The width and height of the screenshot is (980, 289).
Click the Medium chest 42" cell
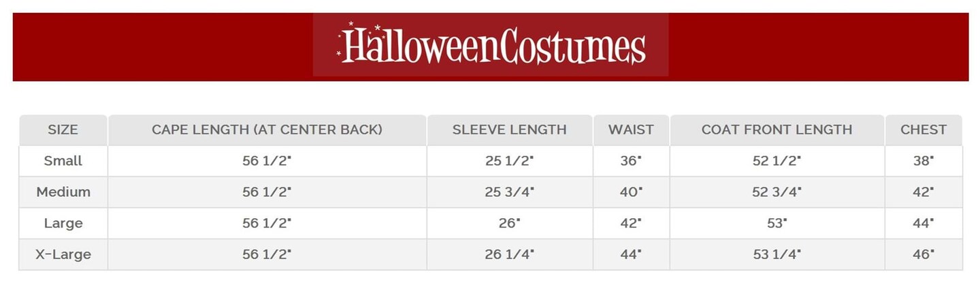(923, 192)
